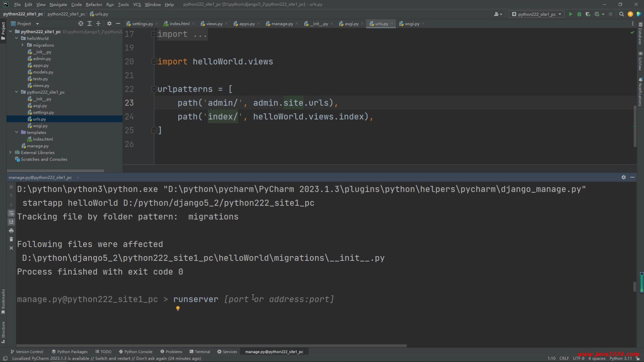This screenshot has height=362, width=644.
Task: Click the print icon in console
Action: click(11, 231)
